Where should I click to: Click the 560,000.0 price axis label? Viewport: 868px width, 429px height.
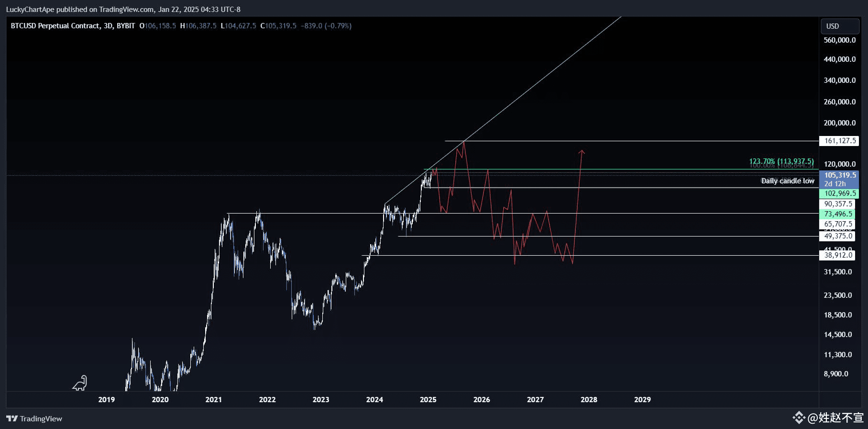tap(840, 40)
